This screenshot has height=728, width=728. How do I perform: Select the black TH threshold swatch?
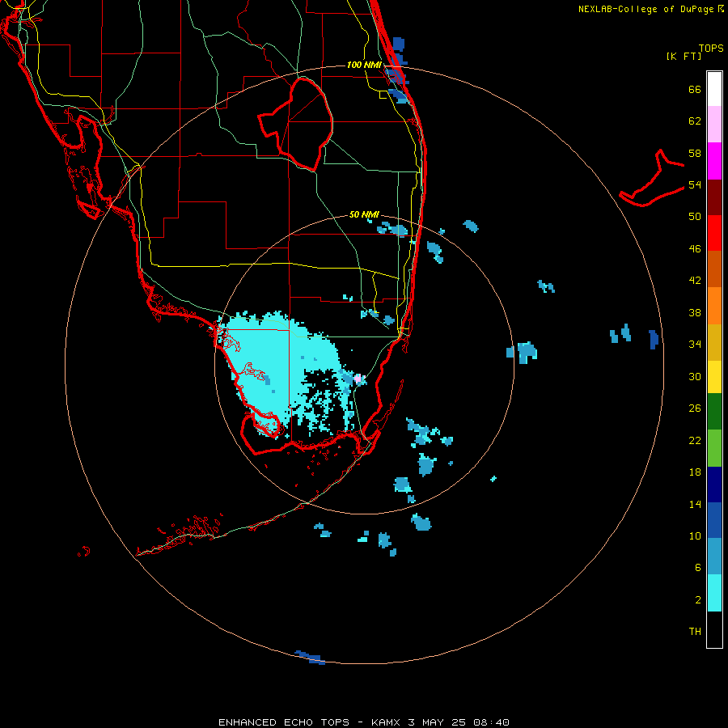pyautogui.click(x=714, y=629)
